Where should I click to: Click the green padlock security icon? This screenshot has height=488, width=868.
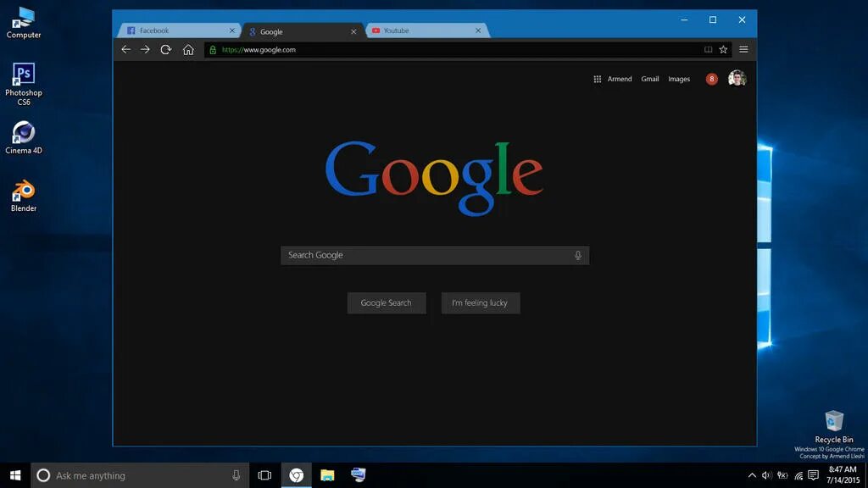tap(213, 50)
